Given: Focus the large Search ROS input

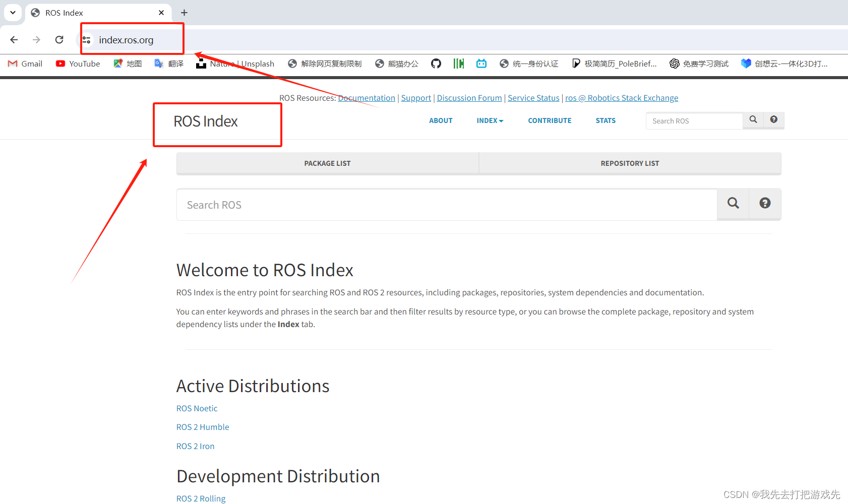Looking at the screenshot, I should click(447, 205).
